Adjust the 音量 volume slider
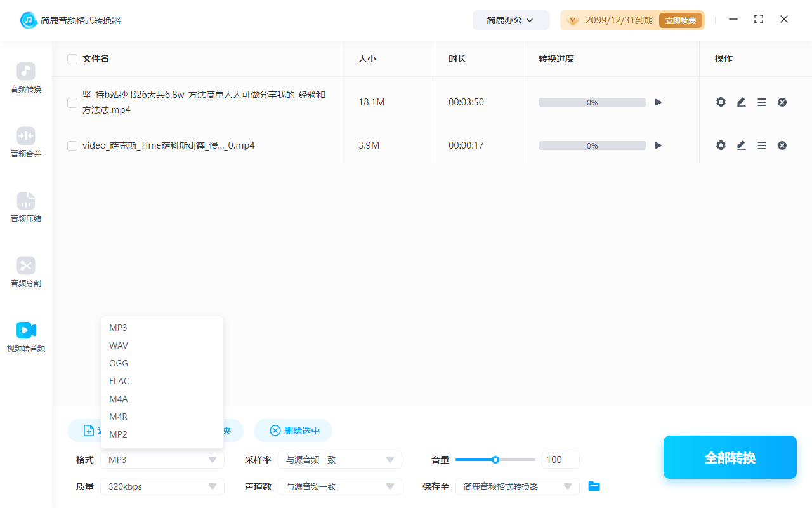 495,459
